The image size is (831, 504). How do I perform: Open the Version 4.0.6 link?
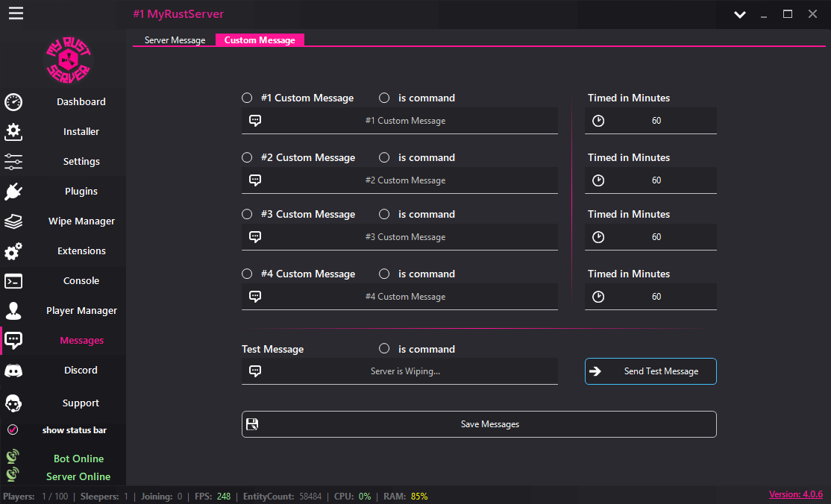coord(795,494)
